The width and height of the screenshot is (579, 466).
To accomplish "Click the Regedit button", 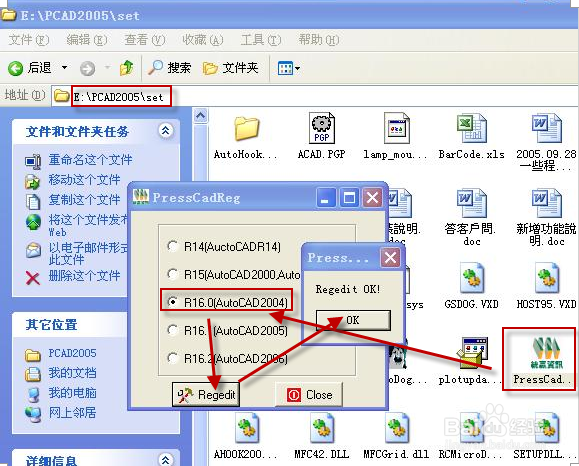I will pos(206,395).
